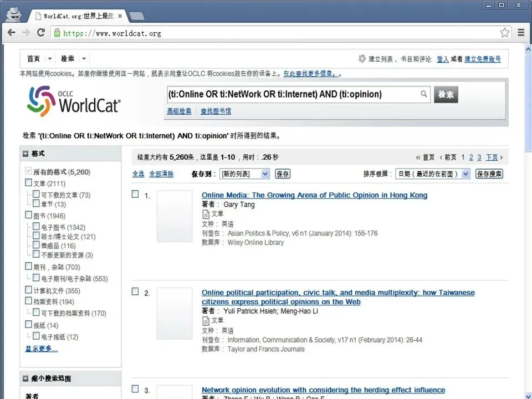This screenshot has height=399, width=532.
Task: Open Network opinion evolution article title
Action: 323,390
